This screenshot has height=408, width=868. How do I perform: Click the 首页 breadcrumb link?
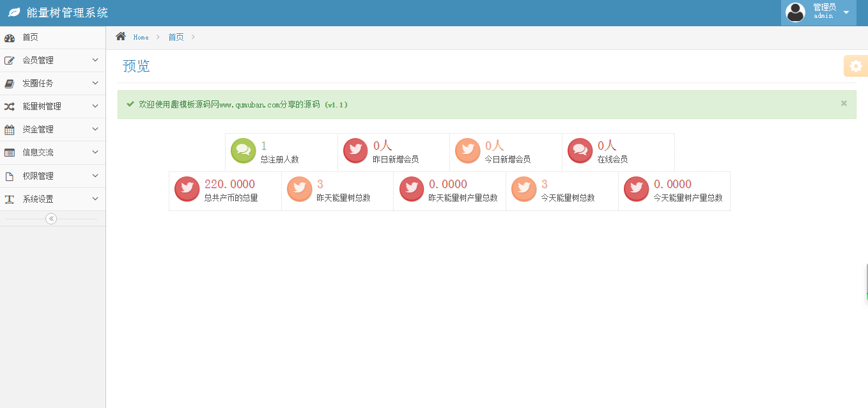176,37
